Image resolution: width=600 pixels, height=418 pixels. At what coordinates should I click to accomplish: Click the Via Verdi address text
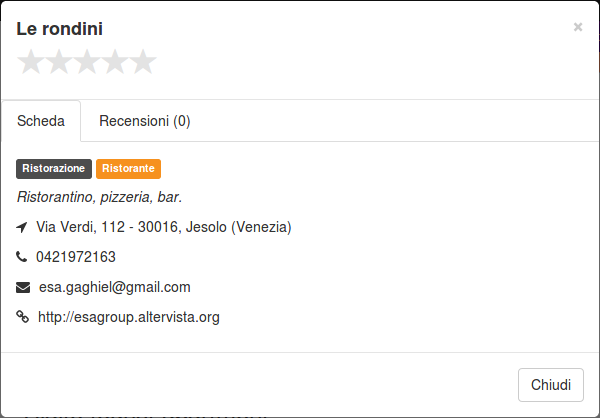click(x=164, y=227)
